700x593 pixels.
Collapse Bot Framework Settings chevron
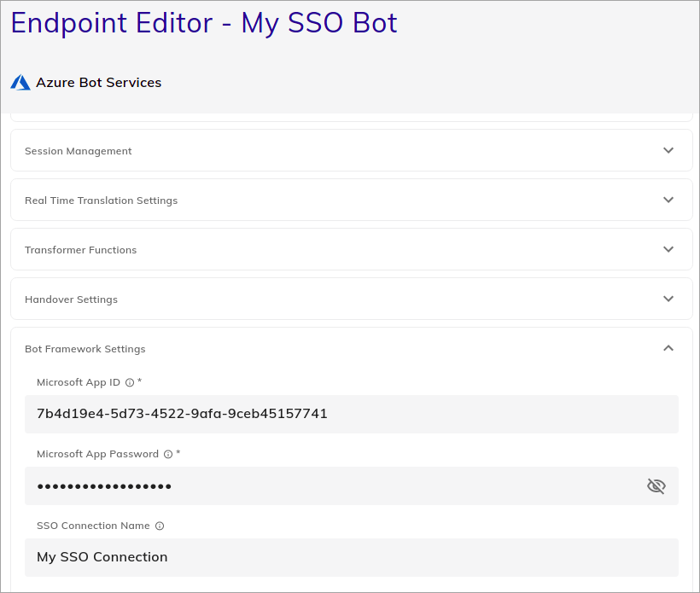[668, 348]
